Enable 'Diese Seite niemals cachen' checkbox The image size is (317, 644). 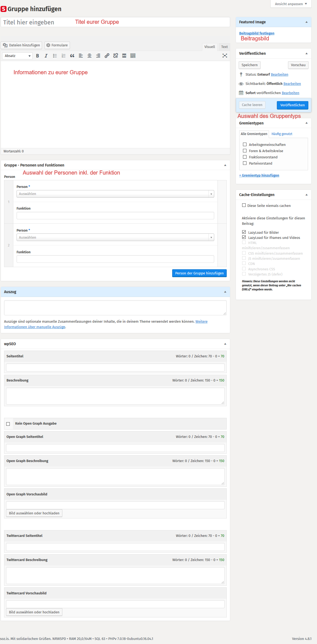(244, 206)
